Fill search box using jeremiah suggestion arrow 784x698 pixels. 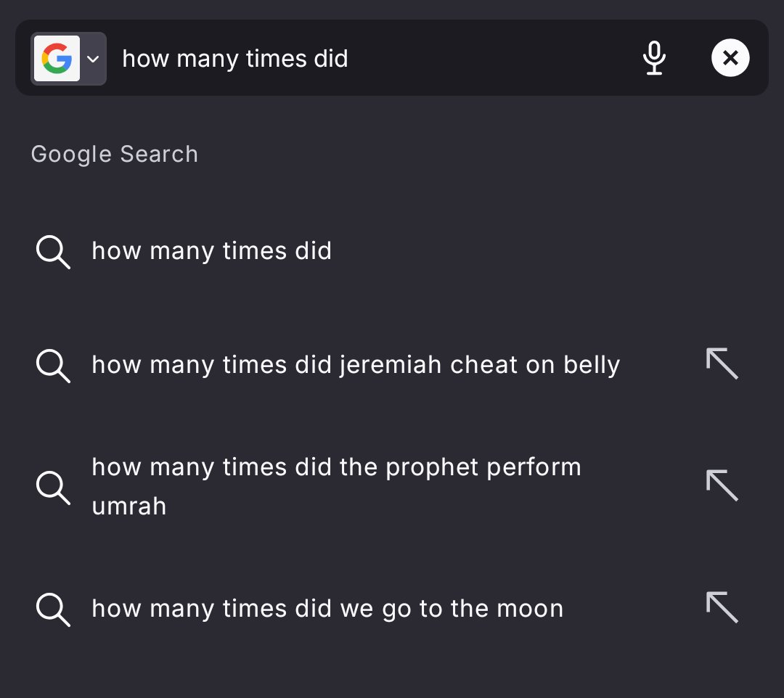click(722, 364)
